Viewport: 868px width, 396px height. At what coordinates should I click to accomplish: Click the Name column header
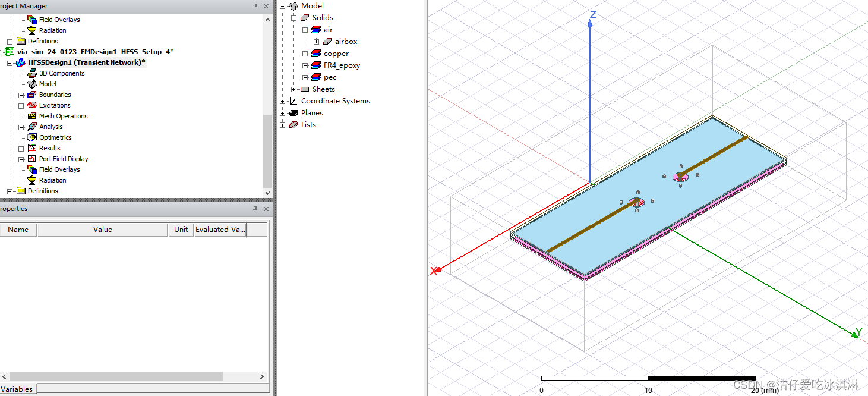tap(18, 230)
